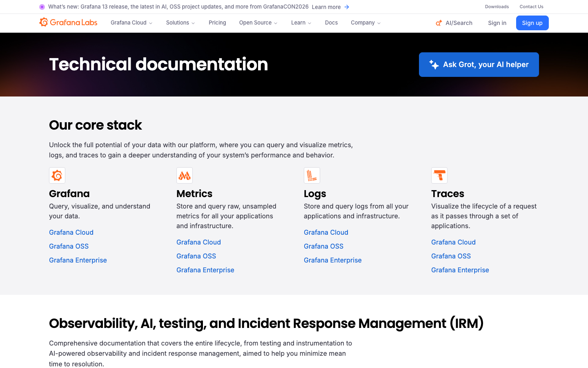The height and width of the screenshot is (368, 588).
Task: Expand the Open Source dropdown
Action: 258,23
